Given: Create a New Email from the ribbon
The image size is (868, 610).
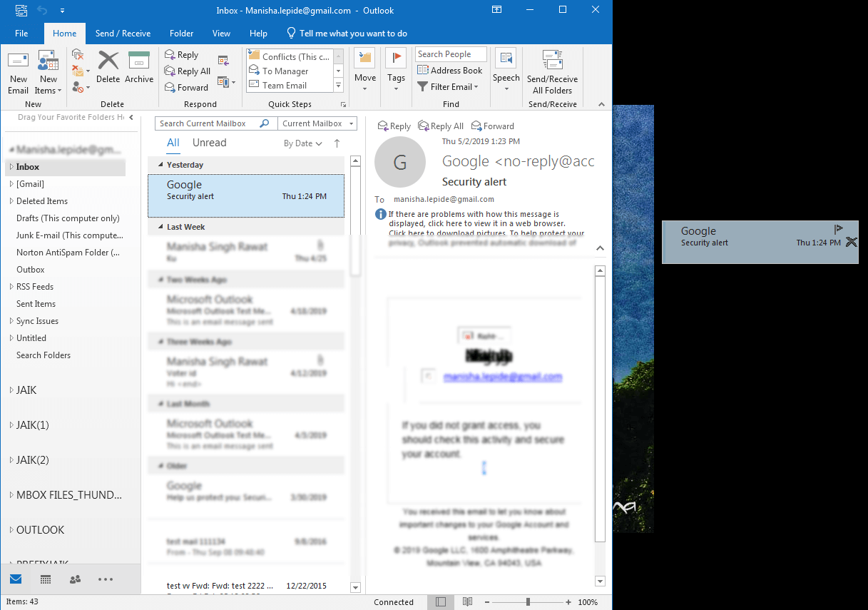Looking at the screenshot, I should pos(19,73).
